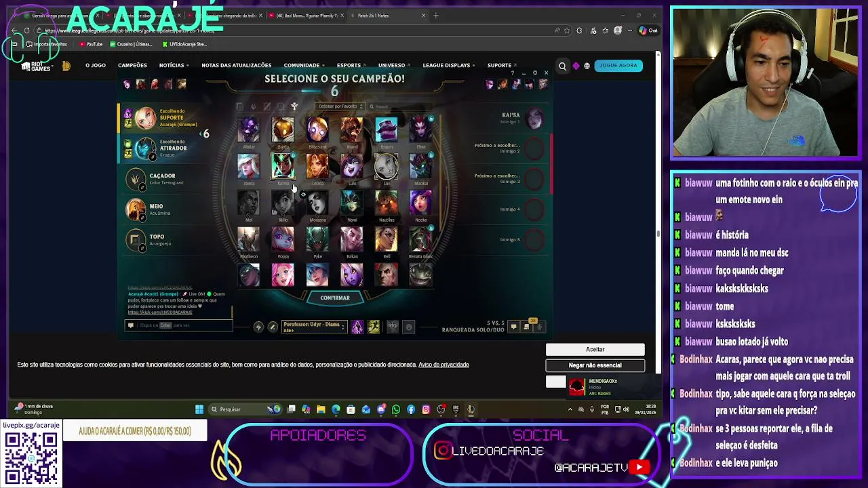Image resolution: width=868 pixels, height=488 pixels.
Task: Toggle the chat window button in lobby footer
Action: coord(513,327)
